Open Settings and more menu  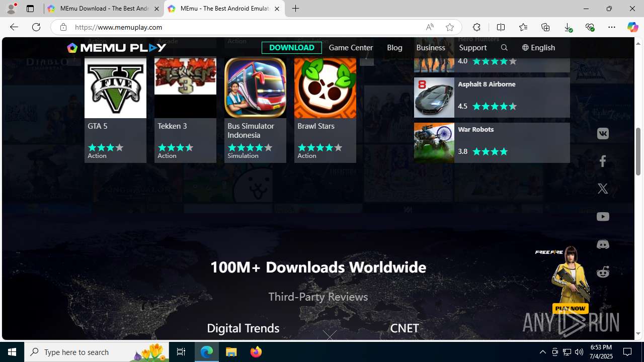(612, 27)
